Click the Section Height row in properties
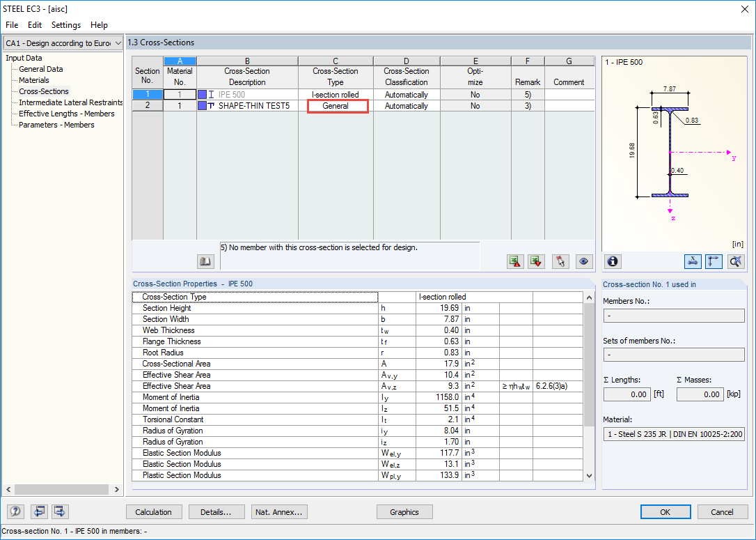The height and width of the screenshot is (540, 756). pos(357,308)
